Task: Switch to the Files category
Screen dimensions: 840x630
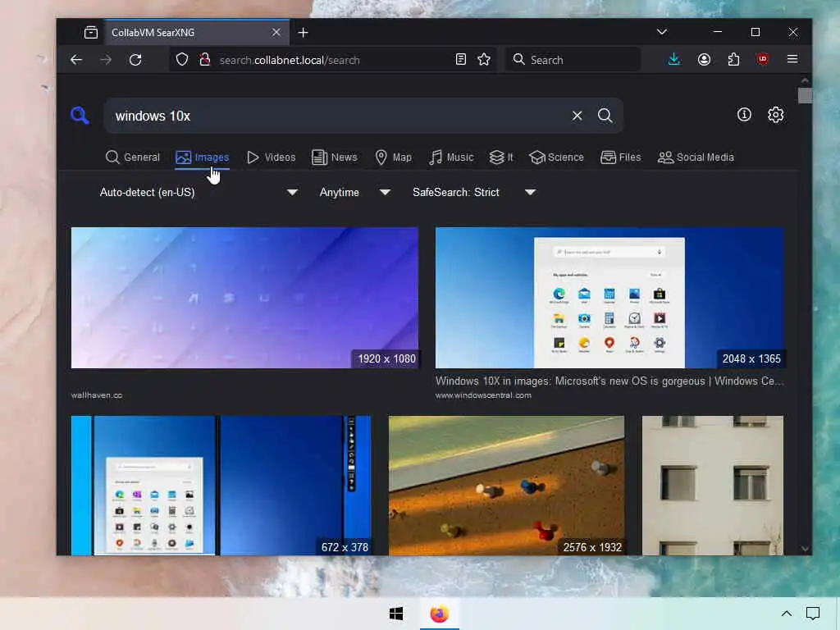Action: (x=621, y=157)
